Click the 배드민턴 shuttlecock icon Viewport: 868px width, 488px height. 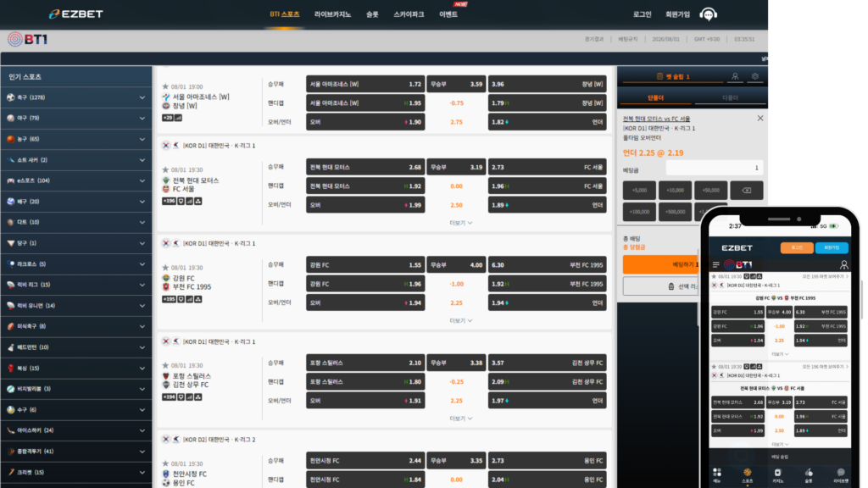pyautogui.click(x=10, y=347)
